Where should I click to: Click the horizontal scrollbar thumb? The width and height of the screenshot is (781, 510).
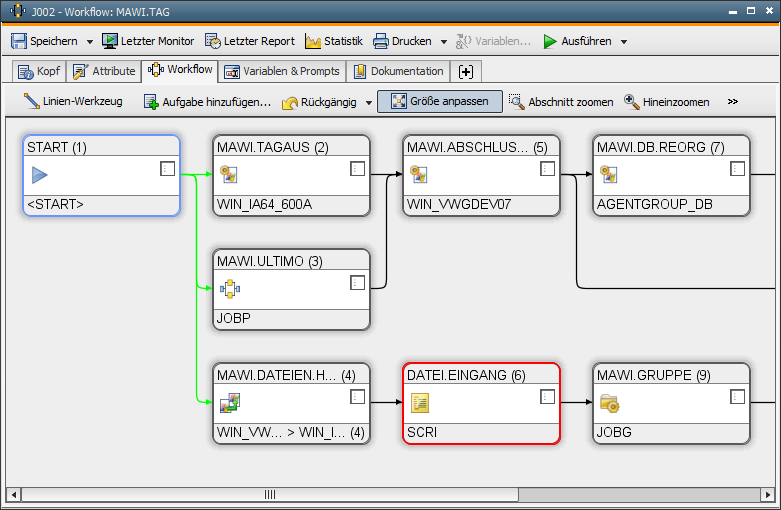269,495
